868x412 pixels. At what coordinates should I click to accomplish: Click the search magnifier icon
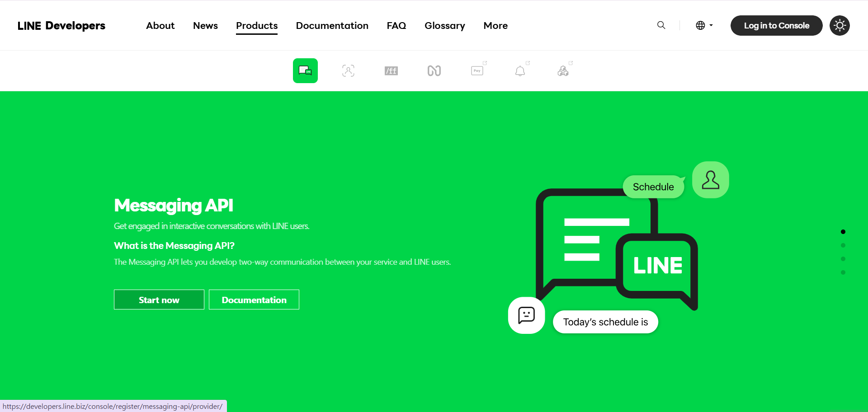661,25
